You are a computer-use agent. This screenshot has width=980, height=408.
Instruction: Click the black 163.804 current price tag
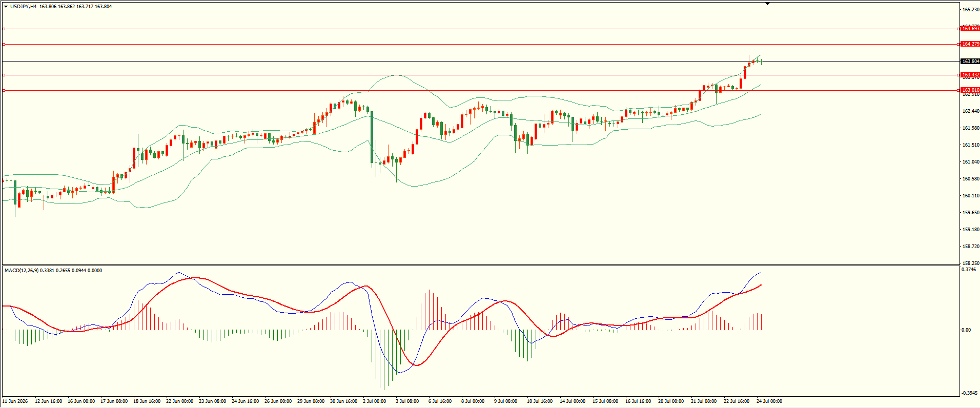pos(970,62)
